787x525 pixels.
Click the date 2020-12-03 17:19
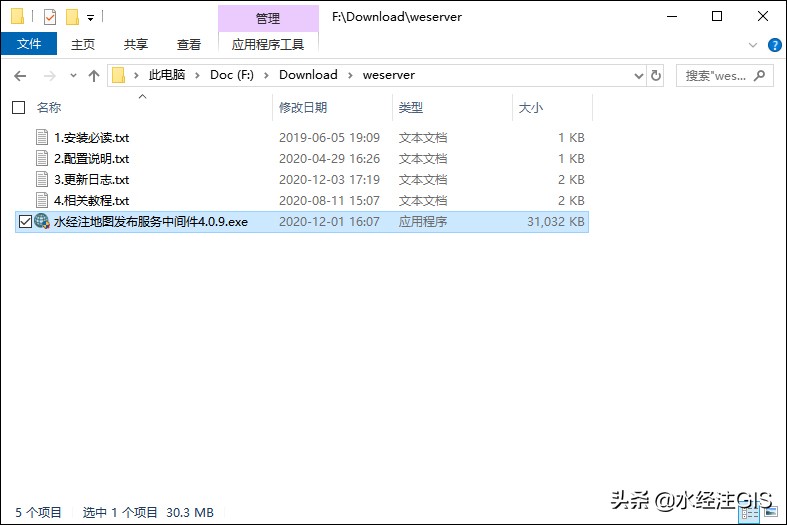(329, 180)
